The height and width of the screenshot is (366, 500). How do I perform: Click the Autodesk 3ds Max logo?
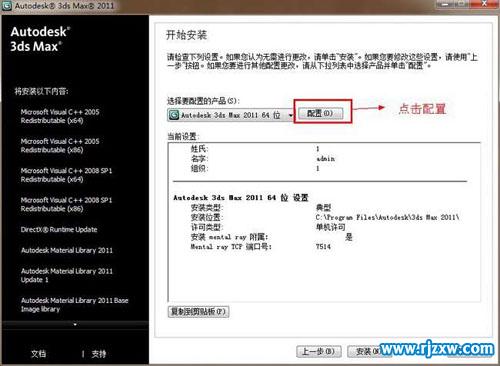click(40, 39)
